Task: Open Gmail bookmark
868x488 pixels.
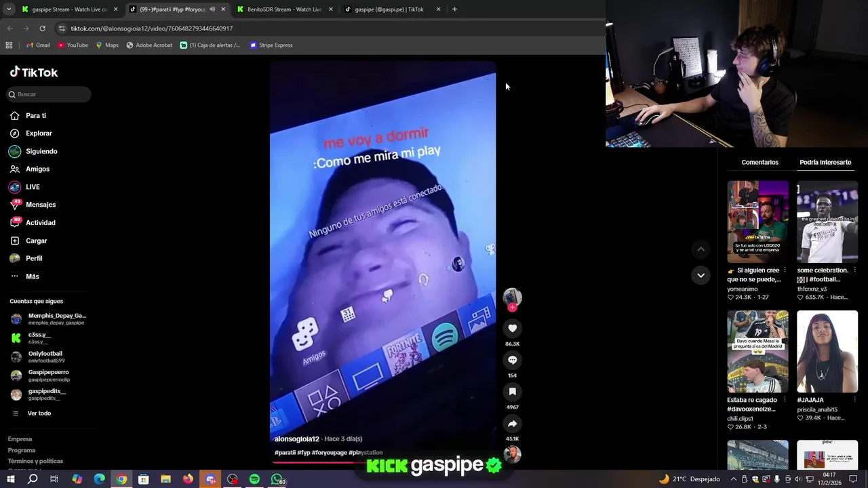Action: 38,45
